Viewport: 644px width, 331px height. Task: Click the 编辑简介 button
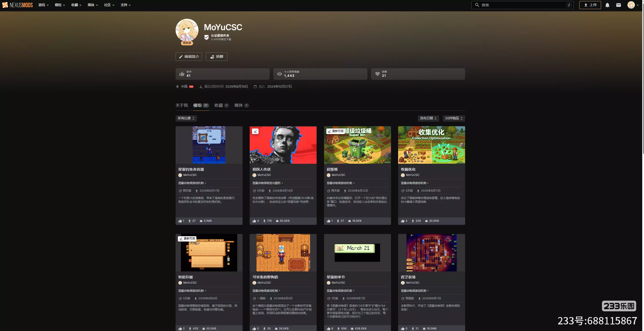pyautogui.click(x=189, y=57)
